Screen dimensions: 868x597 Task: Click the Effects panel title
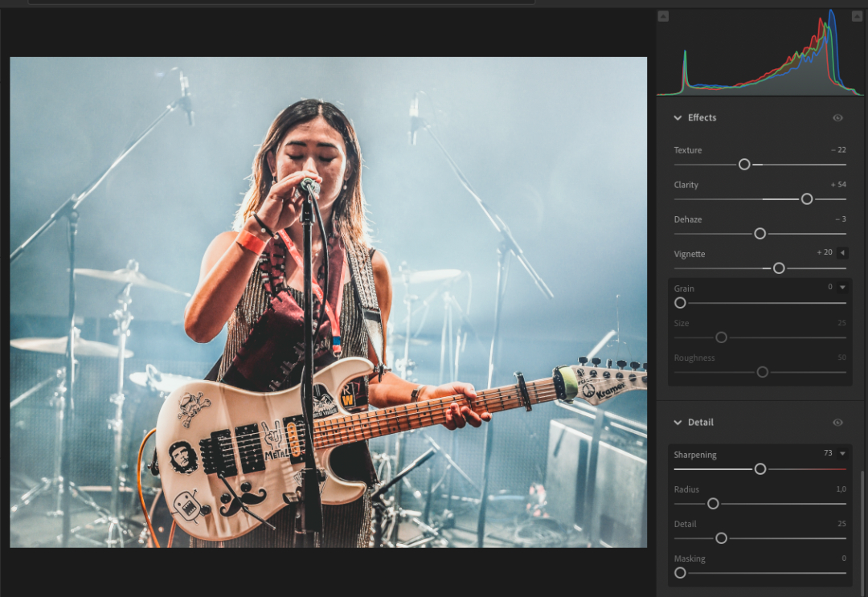tap(703, 117)
